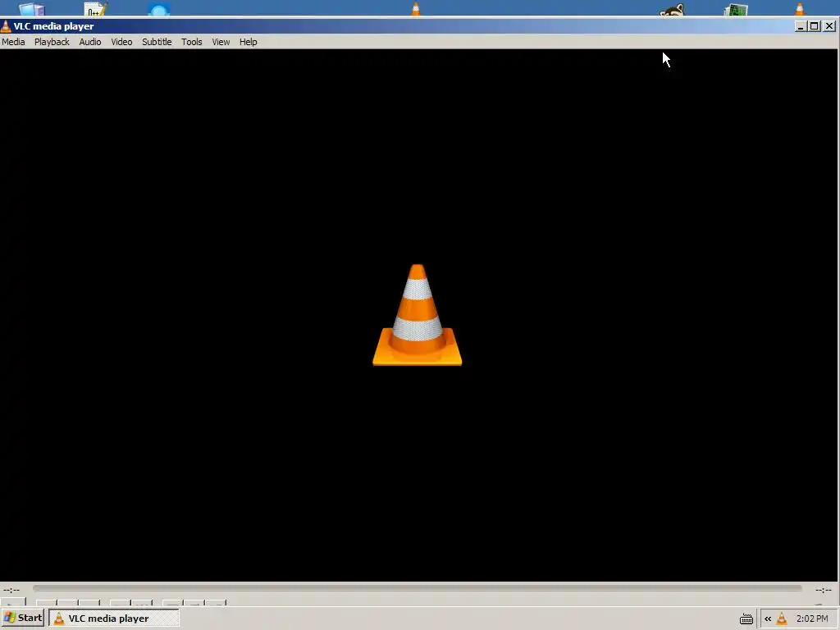Open the Audio menu
840x630 pixels.
[x=90, y=42]
